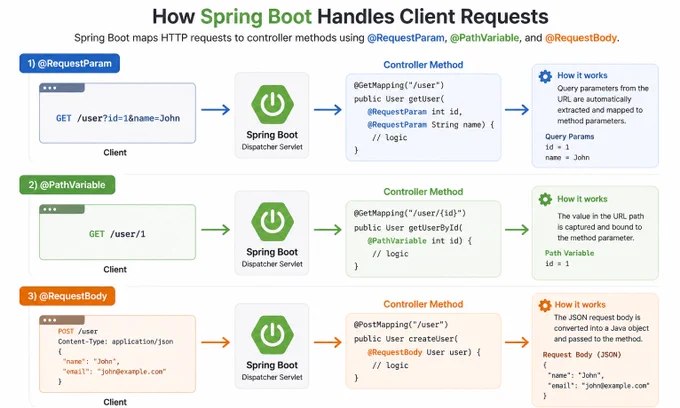Image resolution: width=680 pixels, height=408 pixels.
Task: Click the "Client" label under the GET /user?id=1 box
Action: tap(115, 153)
